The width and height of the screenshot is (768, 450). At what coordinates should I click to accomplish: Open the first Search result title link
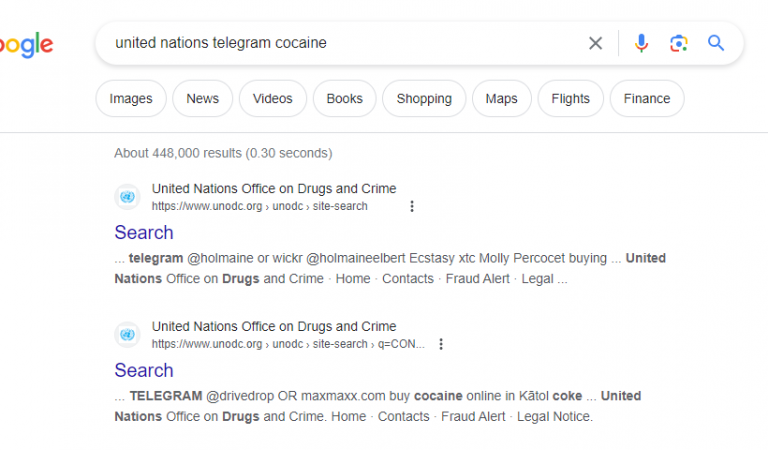click(x=144, y=233)
